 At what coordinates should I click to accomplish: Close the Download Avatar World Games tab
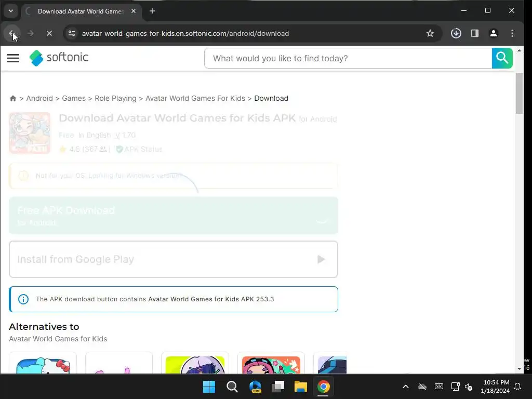point(134,11)
